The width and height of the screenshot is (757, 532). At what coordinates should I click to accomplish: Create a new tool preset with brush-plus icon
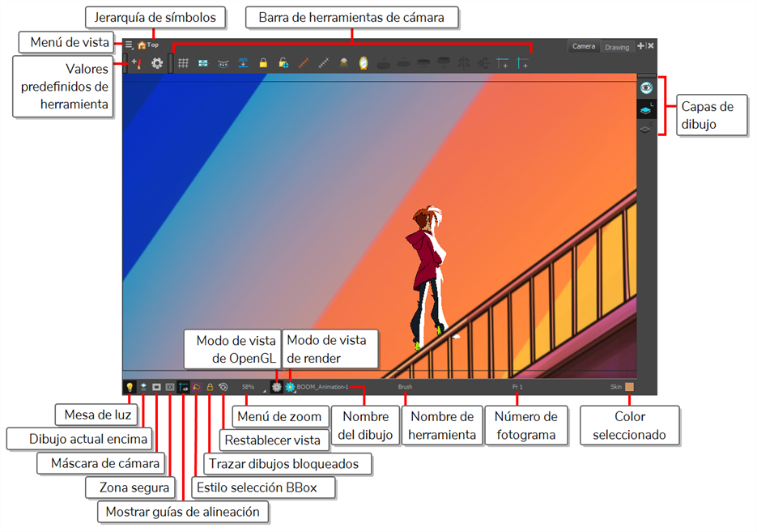[137, 63]
